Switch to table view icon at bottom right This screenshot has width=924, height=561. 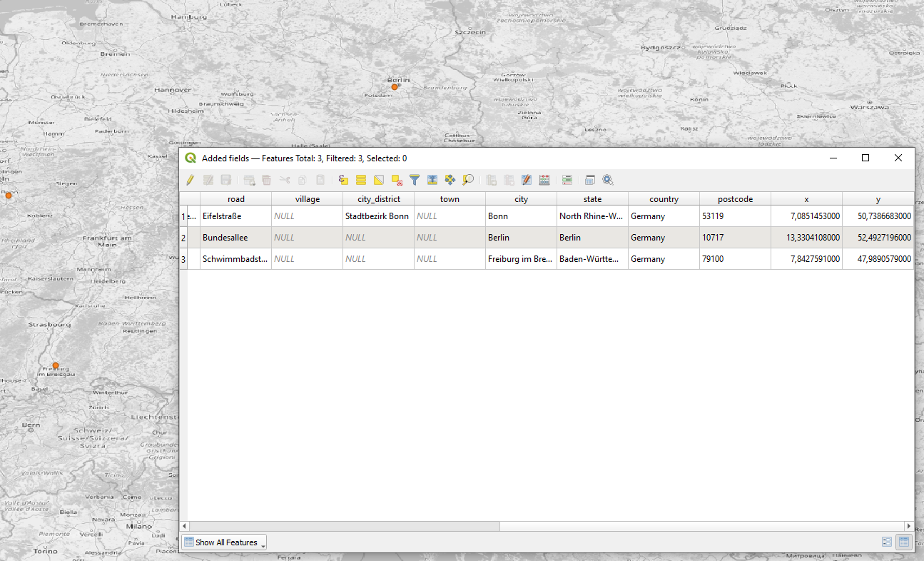pyautogui.click(x=904, y=542)
